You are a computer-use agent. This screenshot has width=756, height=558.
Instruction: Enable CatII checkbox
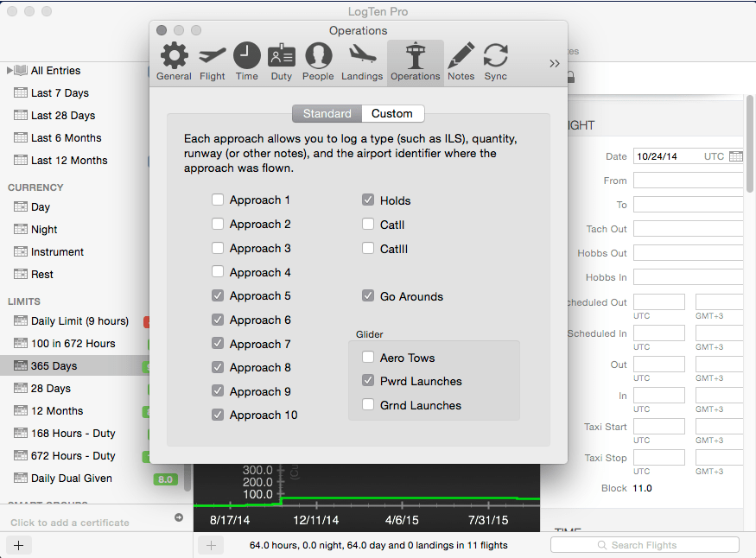point(368,224)
